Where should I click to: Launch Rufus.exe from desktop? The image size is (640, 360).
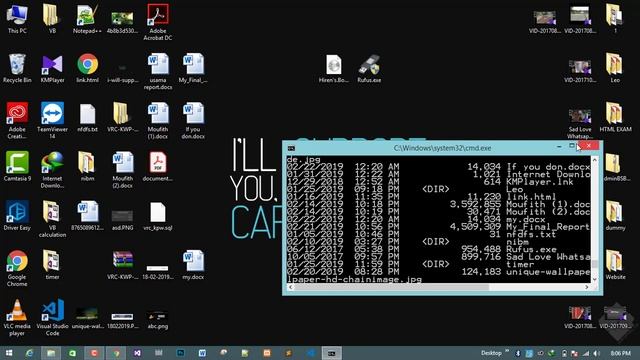coord(369,69)
